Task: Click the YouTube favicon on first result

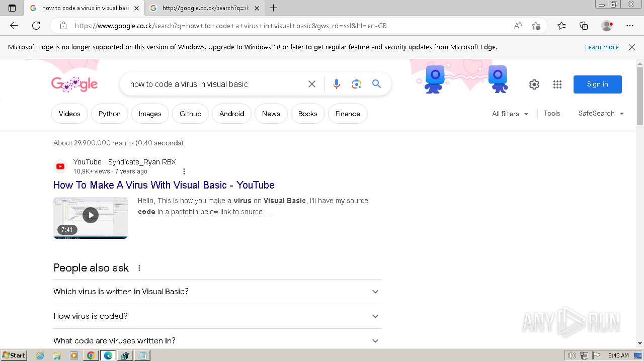Action: pyautogui.click(x=60, y=166)
